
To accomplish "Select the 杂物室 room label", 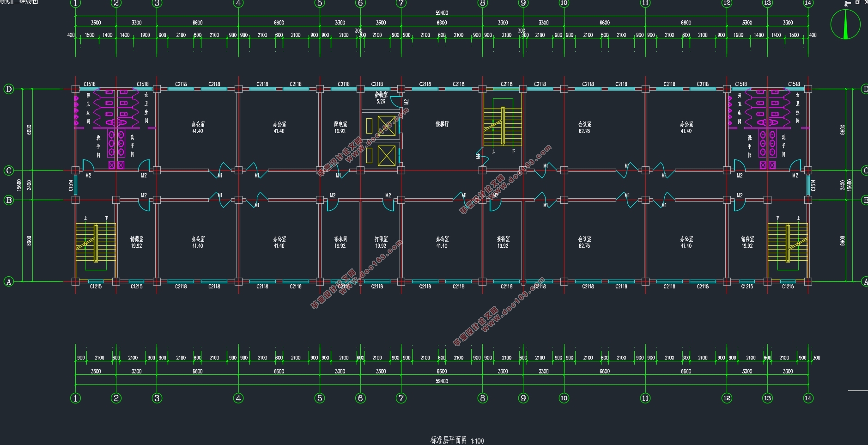I will (x=381, y=95).
